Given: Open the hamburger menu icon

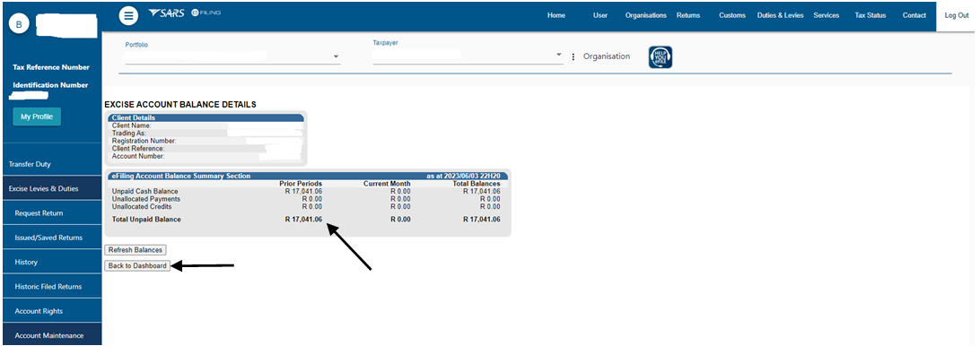Looking at the screenshot, I should tap(128, 15).
